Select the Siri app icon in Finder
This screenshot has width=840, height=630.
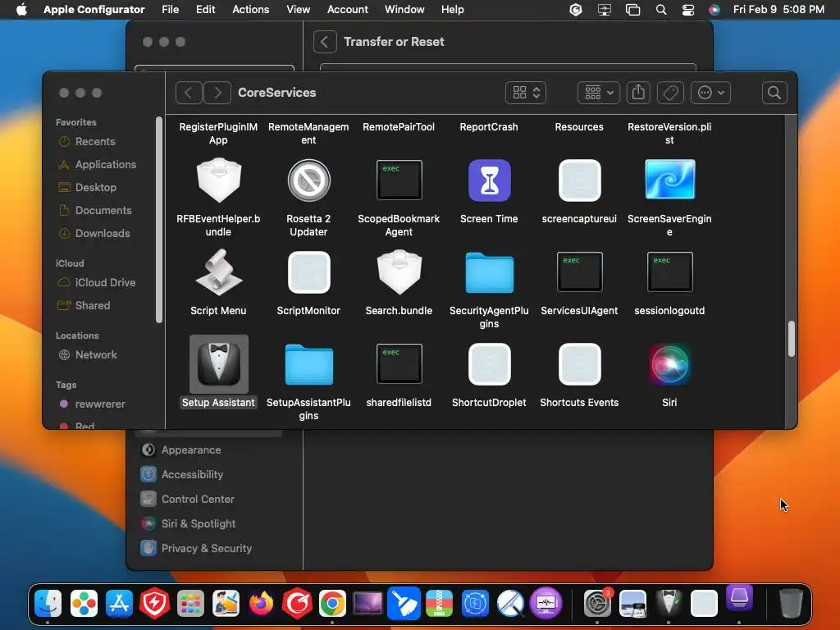point(669,364)
